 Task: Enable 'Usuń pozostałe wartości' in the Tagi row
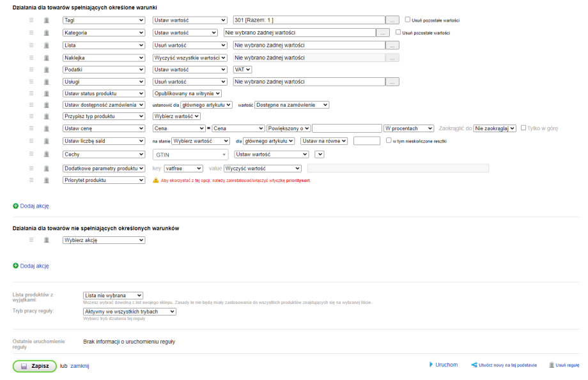(408, 20)
